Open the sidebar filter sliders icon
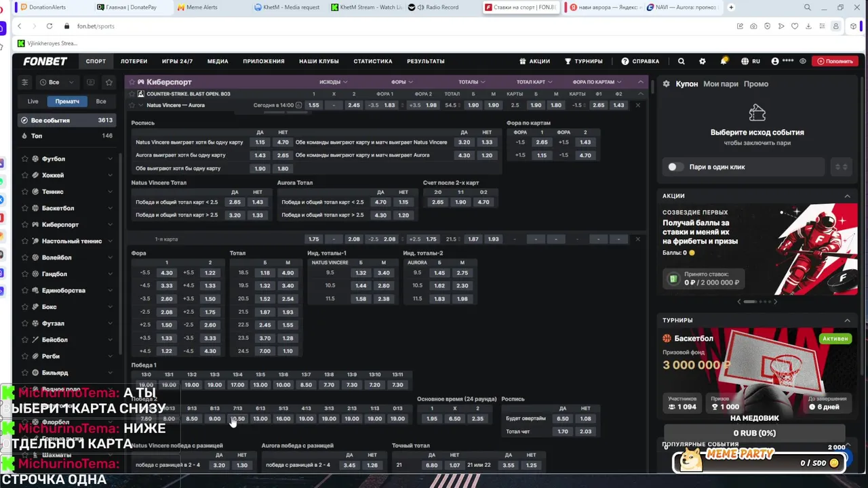The height and width of the screenshot is (488, 868). (x=25, y=82)
